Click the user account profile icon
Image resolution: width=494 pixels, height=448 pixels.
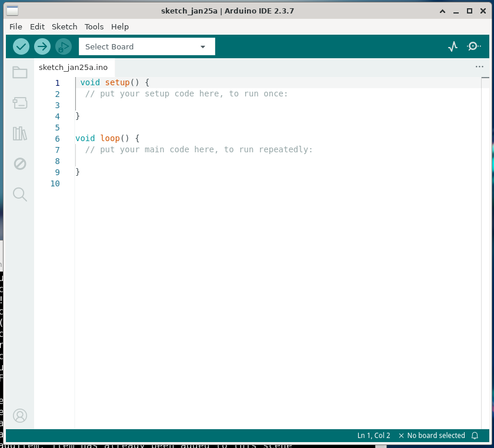tap(20, 416)
